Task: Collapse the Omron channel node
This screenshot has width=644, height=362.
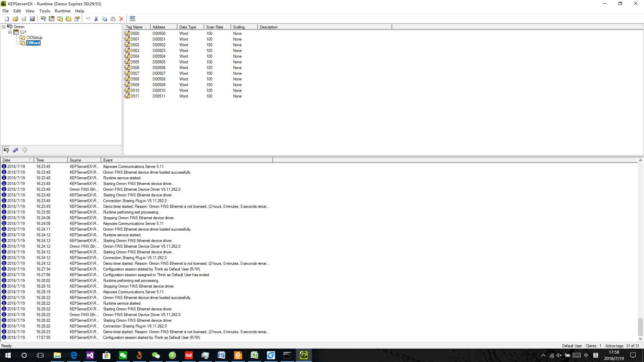Action: 3,27
